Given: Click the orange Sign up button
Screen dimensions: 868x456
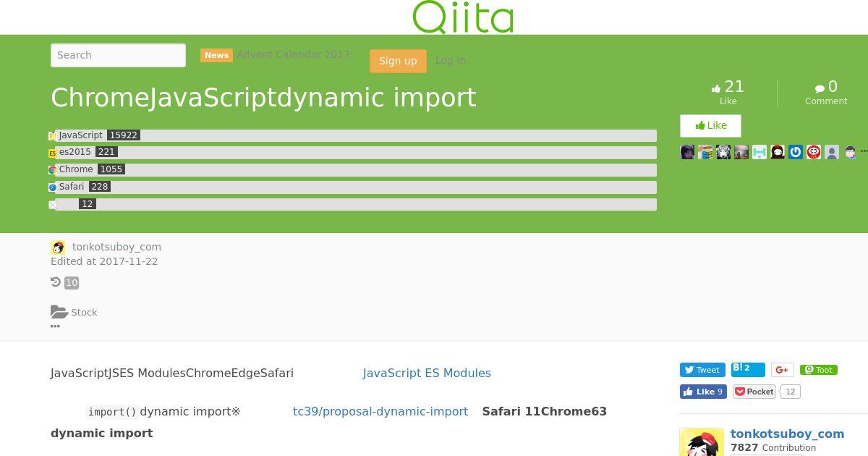Looking at the screenshot, I should 398,61.
